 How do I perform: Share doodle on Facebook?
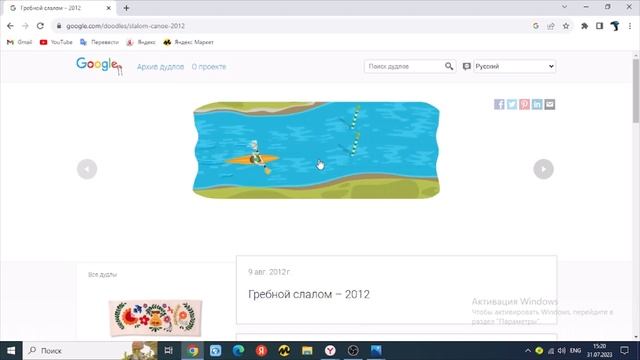point(499,104)
